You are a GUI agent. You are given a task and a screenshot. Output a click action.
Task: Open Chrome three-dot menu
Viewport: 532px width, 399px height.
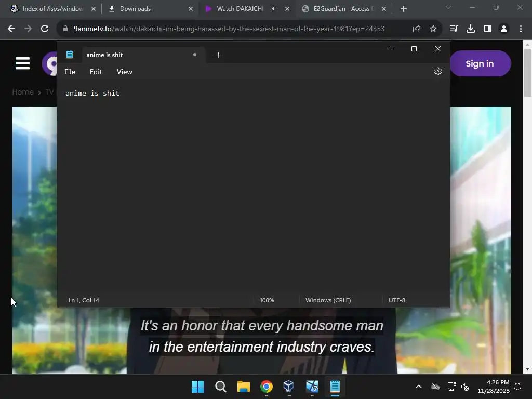(x=521, y=29)
